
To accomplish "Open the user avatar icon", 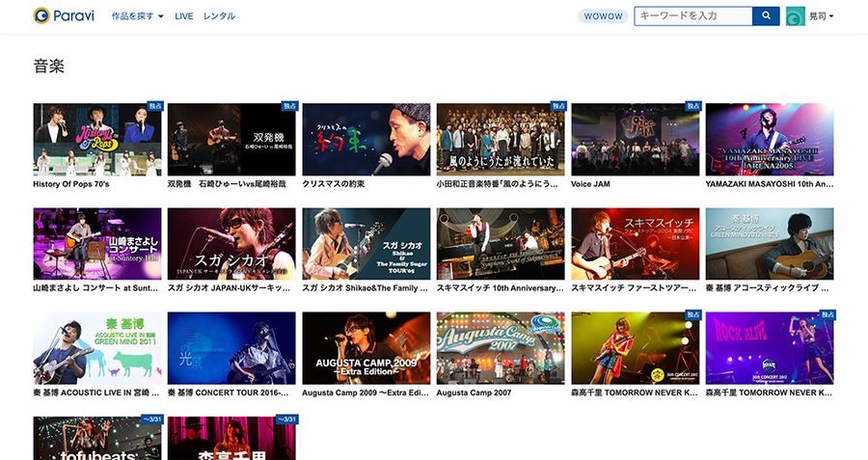I will coord(796,16).
